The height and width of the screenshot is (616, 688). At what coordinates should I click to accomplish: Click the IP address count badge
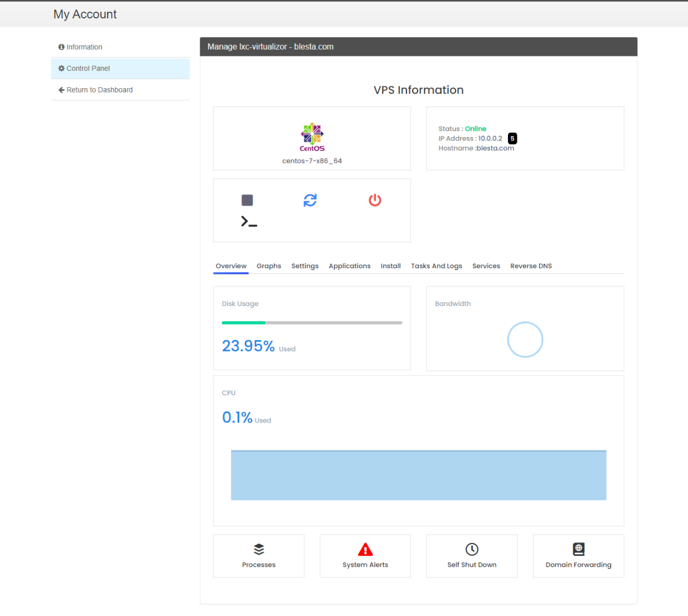click(x=512, y=138)
